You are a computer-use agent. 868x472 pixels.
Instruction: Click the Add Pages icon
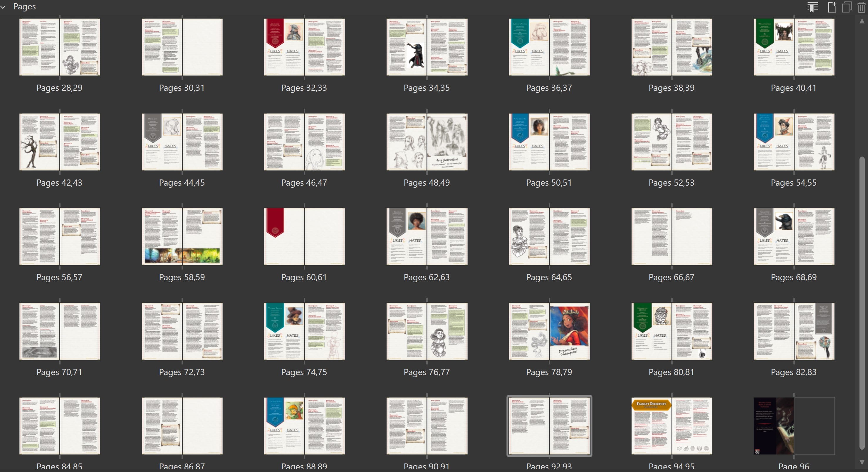coord(832,7)
